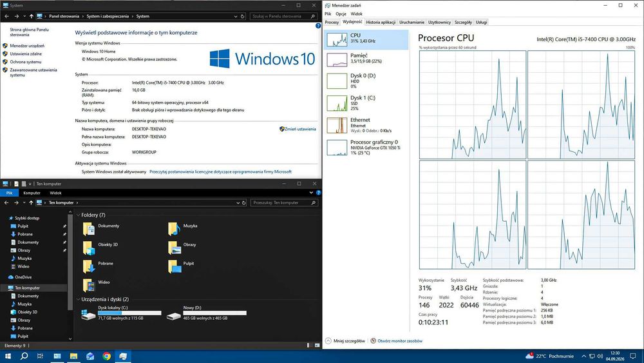The height and width of the screenshot is (363, 644).
Task: Click the Otwórz monitor zasobów link
Action: (x=396, y=341)
